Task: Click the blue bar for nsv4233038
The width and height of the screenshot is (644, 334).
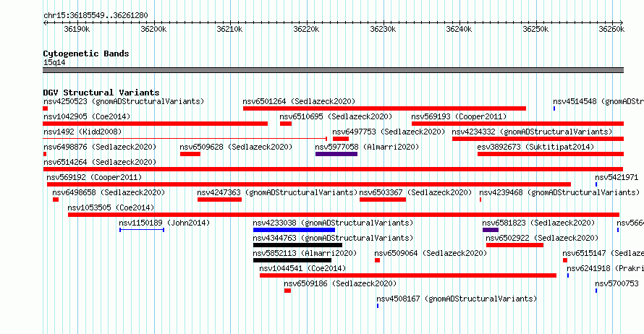Action: pyautogui.click(x=294, y=230)
